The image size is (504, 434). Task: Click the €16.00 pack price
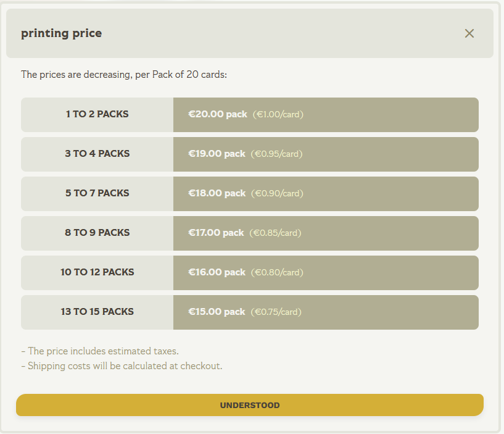point(217,272)
